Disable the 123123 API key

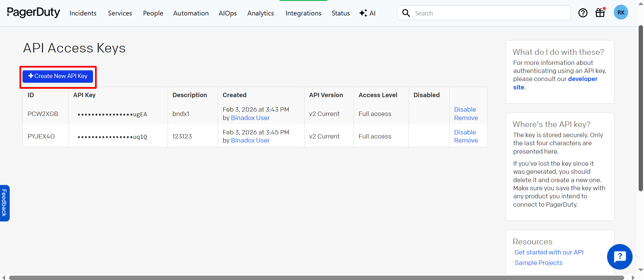[x=465, y=132]
